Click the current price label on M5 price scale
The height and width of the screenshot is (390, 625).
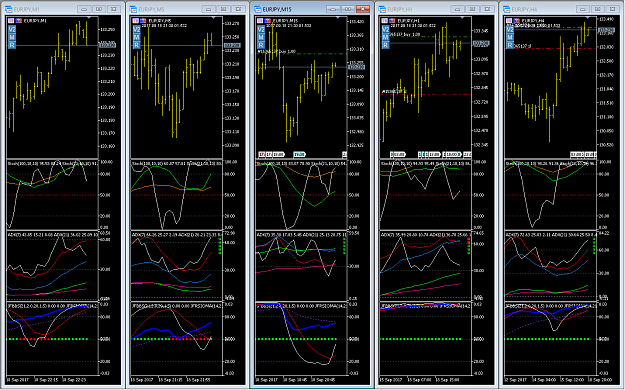point(232,45)
